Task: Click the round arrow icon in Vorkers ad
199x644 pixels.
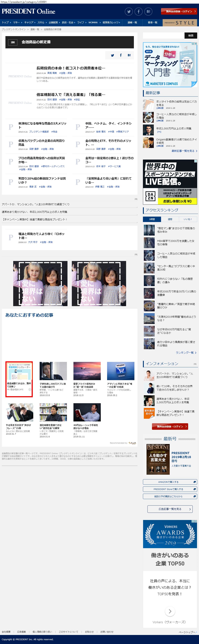Action: pyautogui.click(x=170, y=611)
